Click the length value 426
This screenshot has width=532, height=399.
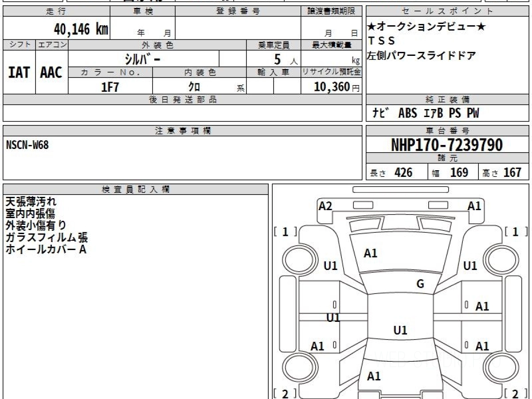(x=404, y=172)
